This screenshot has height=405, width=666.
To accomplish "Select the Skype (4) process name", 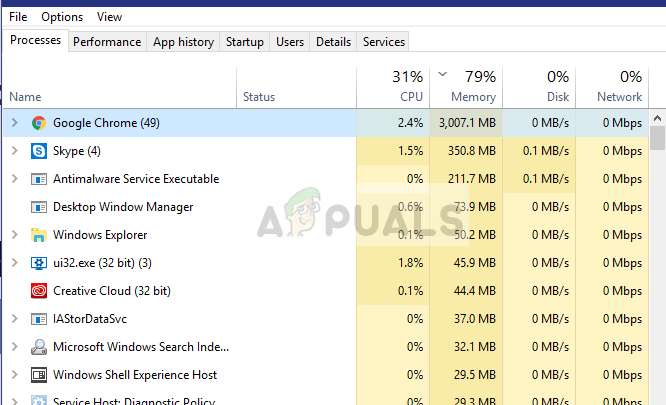I will tap(77, 151).
